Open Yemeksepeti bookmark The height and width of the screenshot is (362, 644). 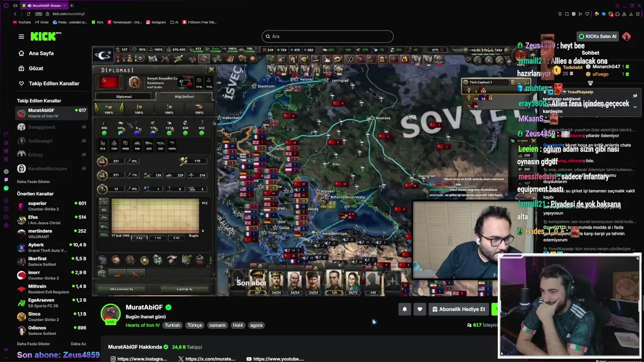tap(124, 22)
